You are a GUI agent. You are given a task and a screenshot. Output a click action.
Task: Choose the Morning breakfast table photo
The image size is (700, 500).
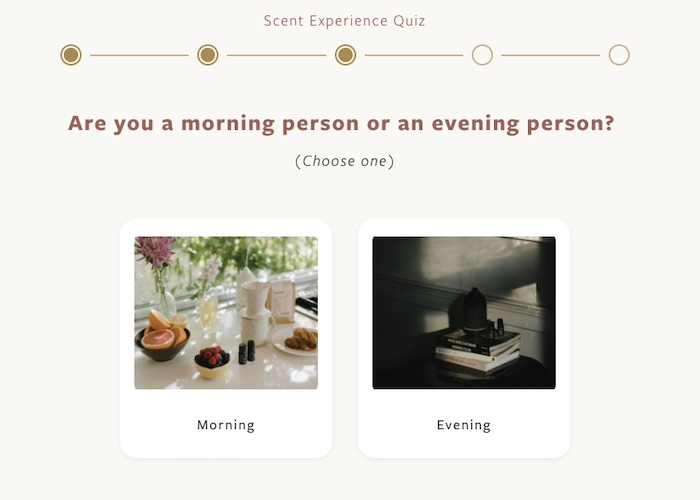tap(226, 312)
